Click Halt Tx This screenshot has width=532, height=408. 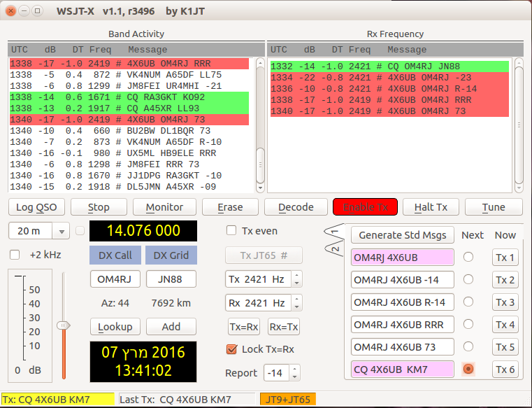pos(431,207)
